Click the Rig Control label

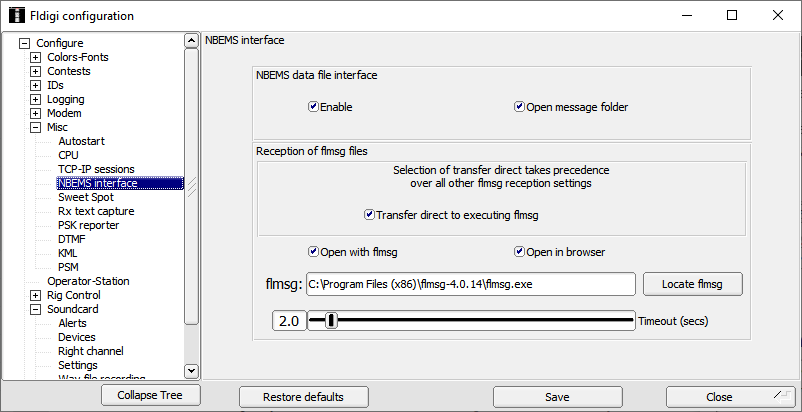[74, 295]
